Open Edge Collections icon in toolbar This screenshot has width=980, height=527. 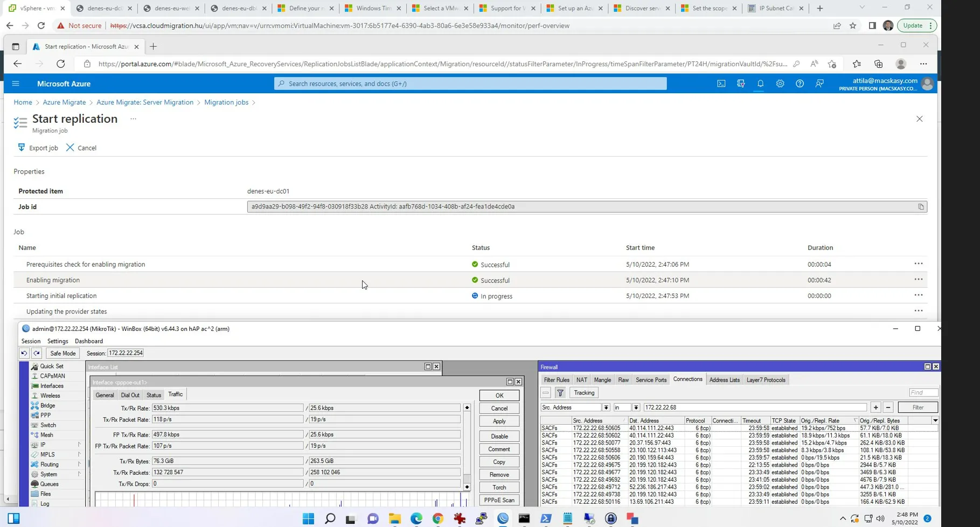pyautogui.click(x=879, y=64)
